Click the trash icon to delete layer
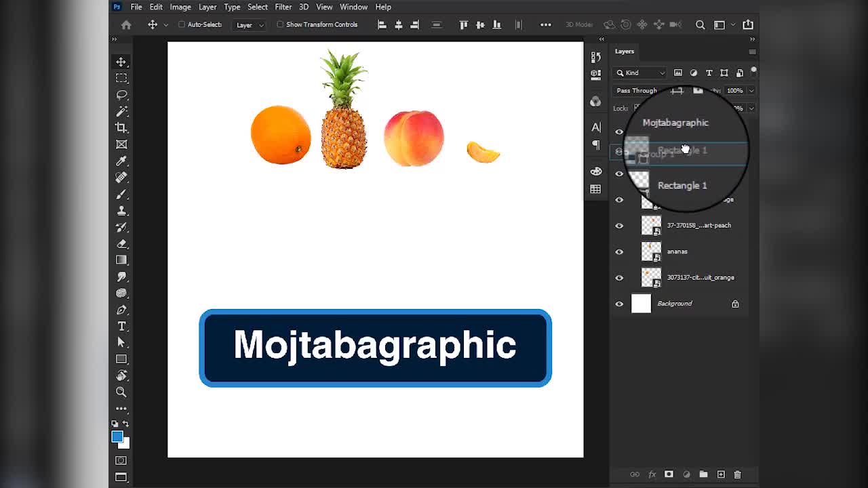The width and height of the screenshot is (868, 488). click(738, 474)
